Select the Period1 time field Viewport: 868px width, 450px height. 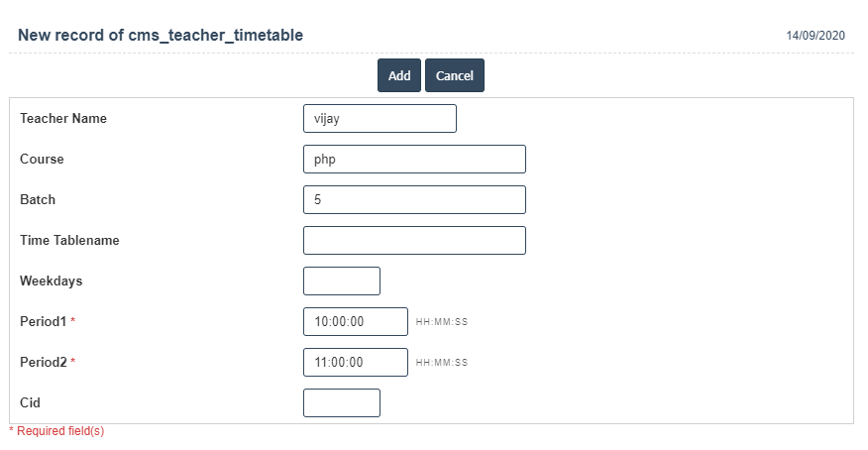[356, 322]
